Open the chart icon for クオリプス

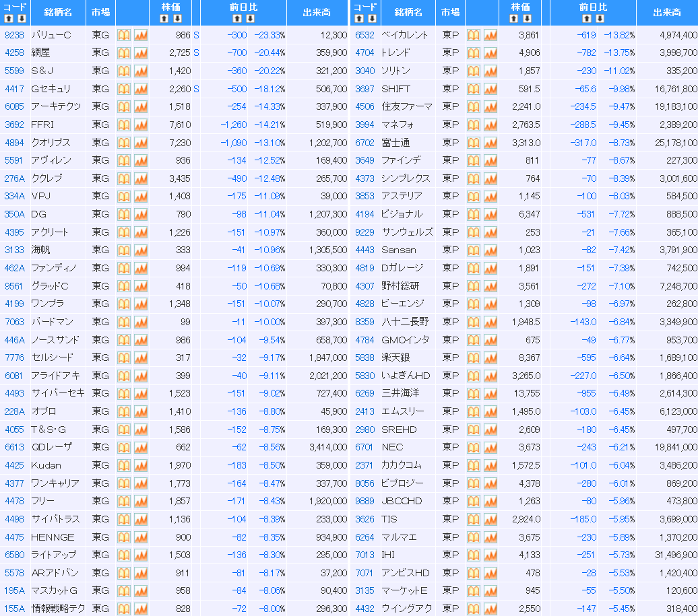click(x=141, y=143)
